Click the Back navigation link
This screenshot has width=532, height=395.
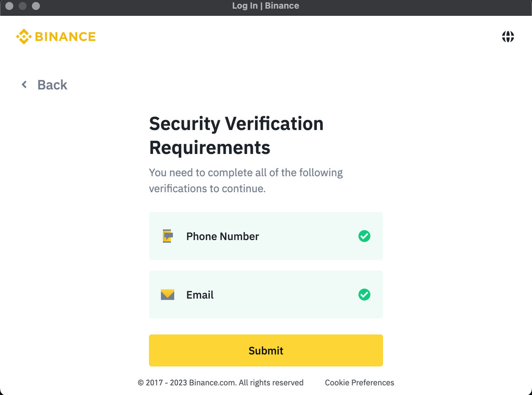tap(52, 84)
